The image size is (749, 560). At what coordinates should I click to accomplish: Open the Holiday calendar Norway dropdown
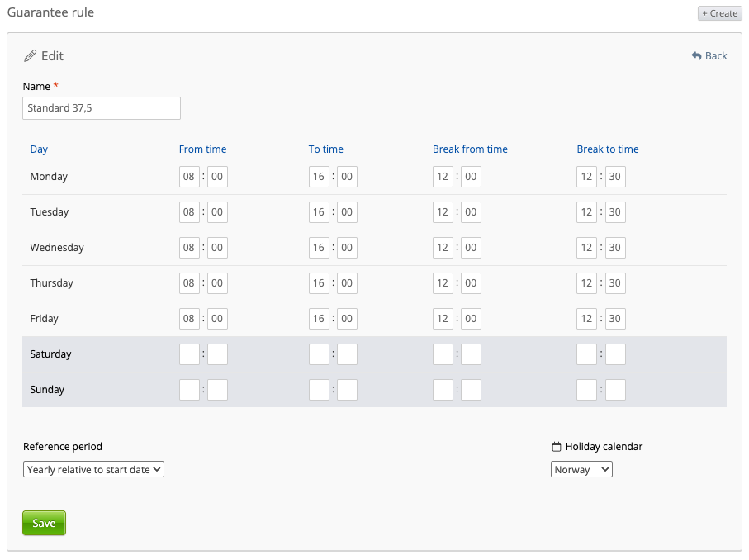click(x=581, y=470)
